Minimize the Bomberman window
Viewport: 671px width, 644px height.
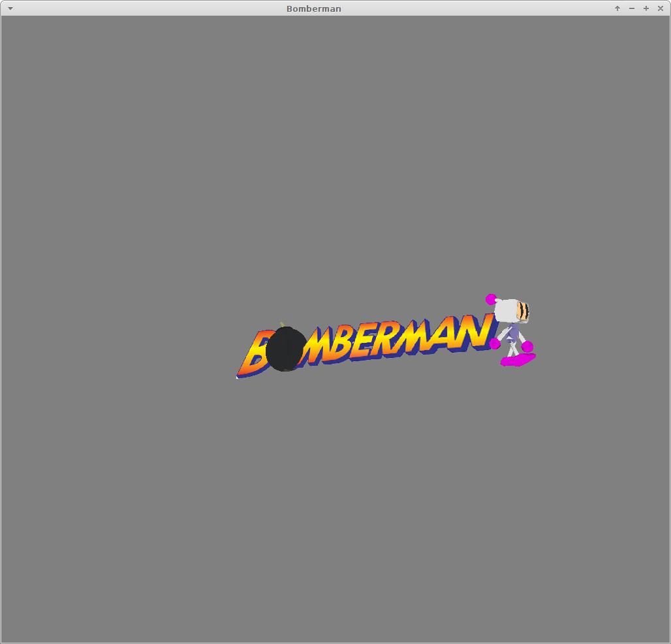(x=632, y=8)
